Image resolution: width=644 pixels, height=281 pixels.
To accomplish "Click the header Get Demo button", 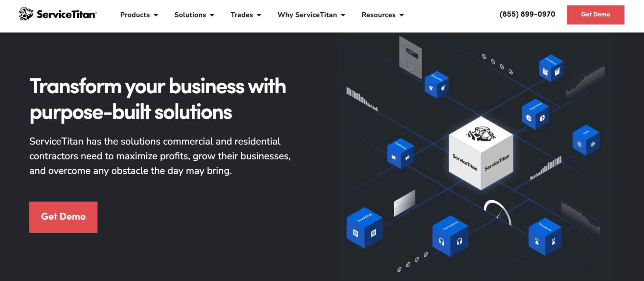I will click(x=595, y=15).
